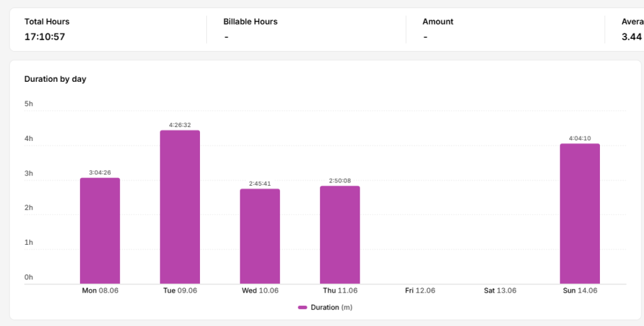Click the 2:50:08 bar label

click(x=340, y=181)
